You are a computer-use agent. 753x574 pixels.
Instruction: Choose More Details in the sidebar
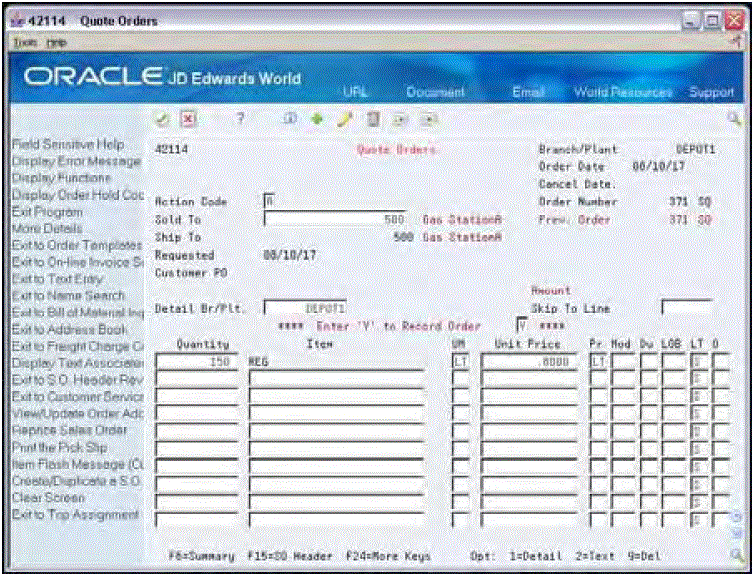click(x=47, y=228)
